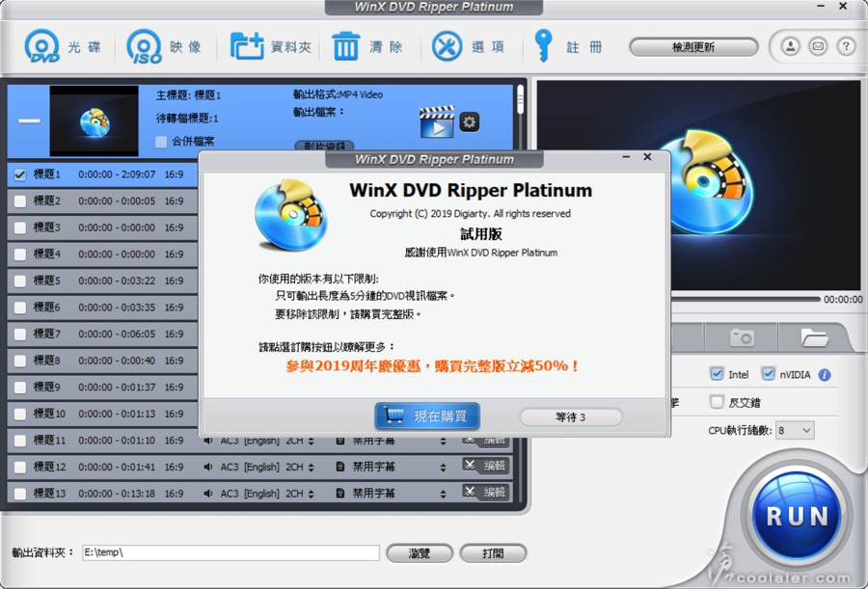
Task: Click the 等待 wait button in dialog
Action: (x=571, y=416)
